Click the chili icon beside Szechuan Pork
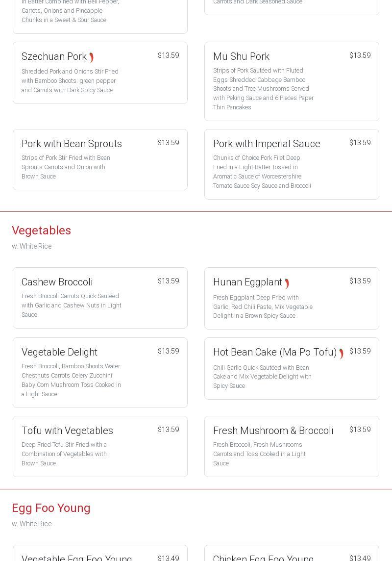This screenshot has height=561, width=392. coord(92,57)
